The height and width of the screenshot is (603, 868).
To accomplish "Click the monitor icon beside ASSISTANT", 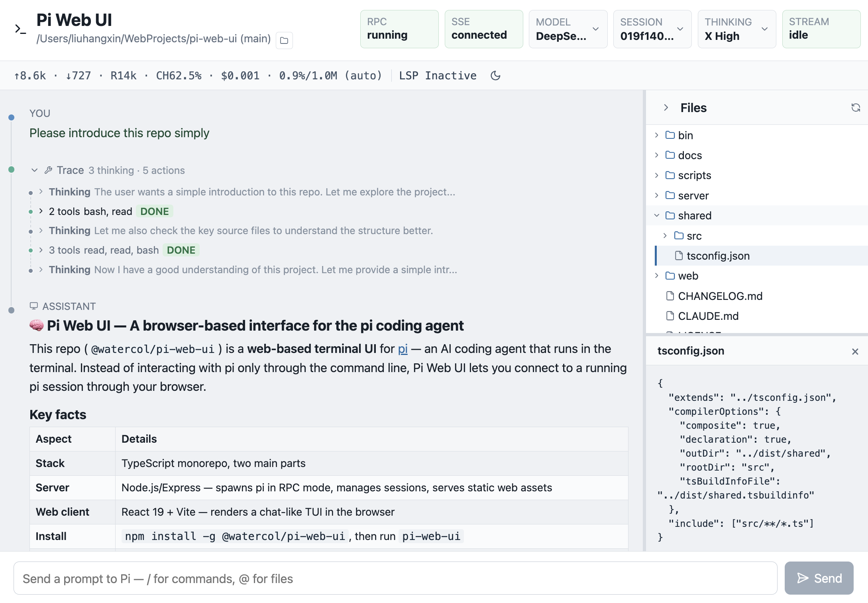I will coord(34,306).
